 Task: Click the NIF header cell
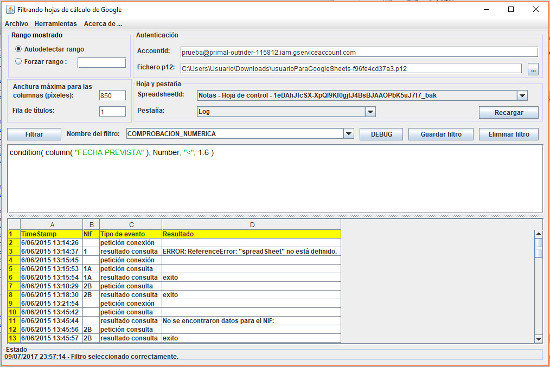click(x=91, y=234)
